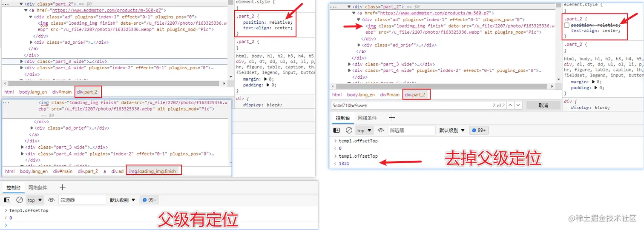Select div.ad breadcrumb in img-selected panel

[x=117, y=171]
